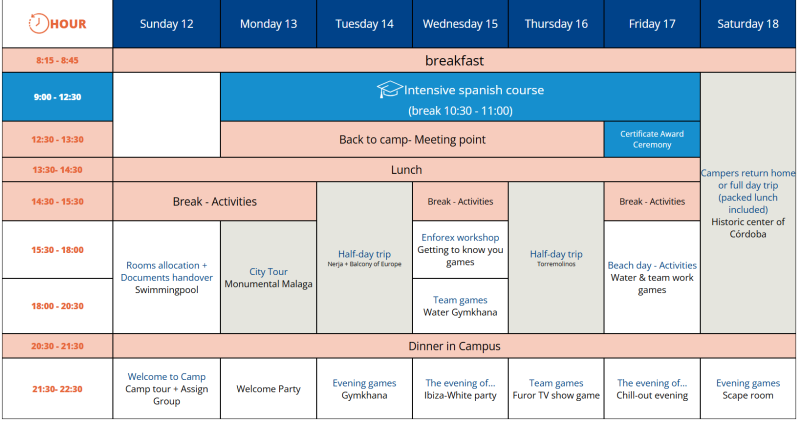Screen dimensions: 800x422
Task: Click the 9:00 - 12:30 time slot
Action: (57, 97)
